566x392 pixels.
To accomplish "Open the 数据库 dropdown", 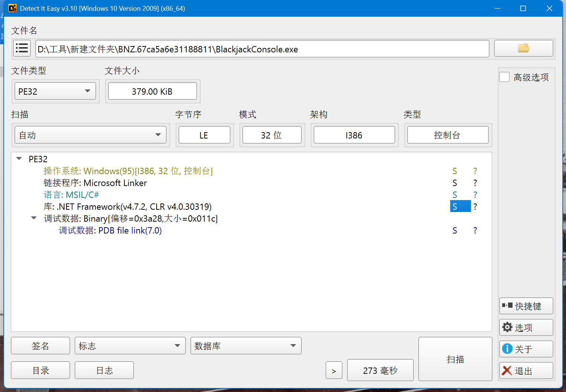I will point(246,346).
